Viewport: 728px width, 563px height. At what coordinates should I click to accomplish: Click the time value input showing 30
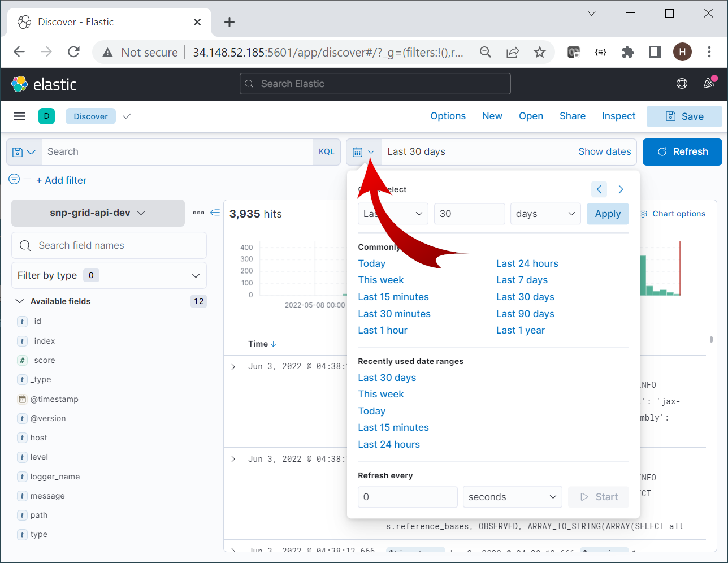tap(469, 214)
